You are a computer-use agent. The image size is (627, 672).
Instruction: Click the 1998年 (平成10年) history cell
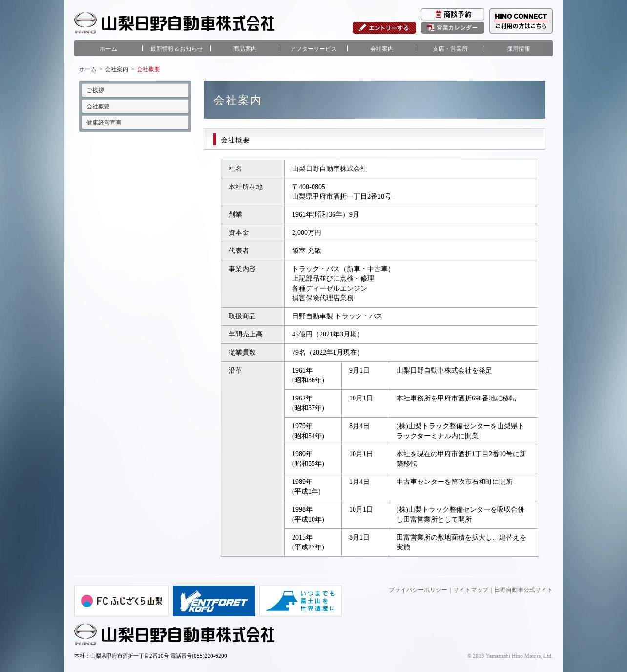pyautogui.click(x=313, y=515)
